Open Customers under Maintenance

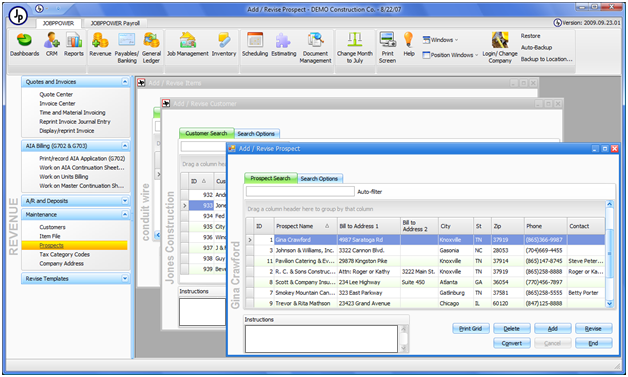[52, 227]
